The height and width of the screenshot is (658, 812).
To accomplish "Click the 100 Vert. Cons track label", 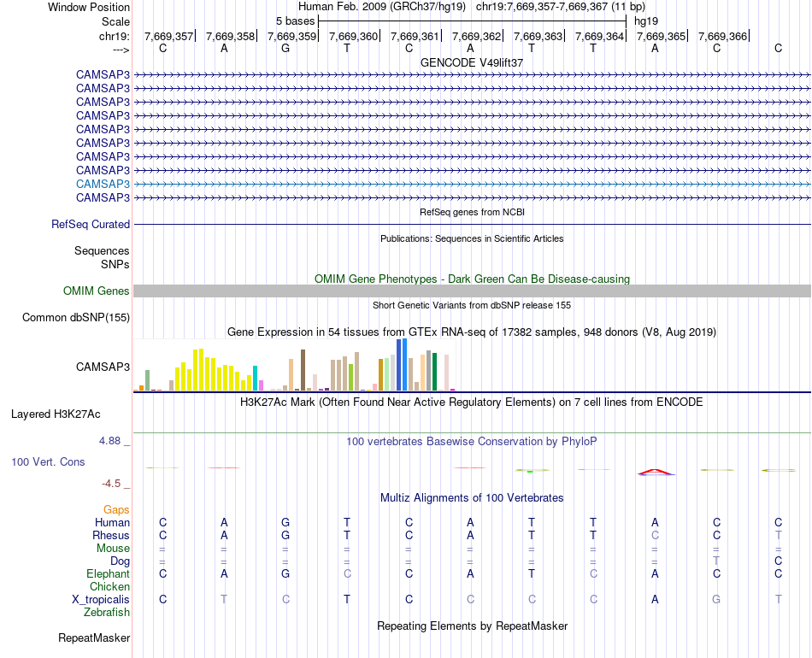I will pos(48,461).
